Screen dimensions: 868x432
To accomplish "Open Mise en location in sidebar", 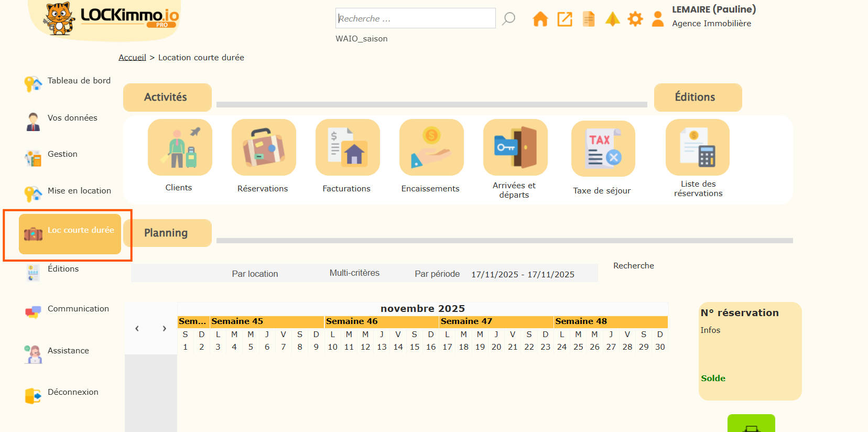I will [79, 191].
